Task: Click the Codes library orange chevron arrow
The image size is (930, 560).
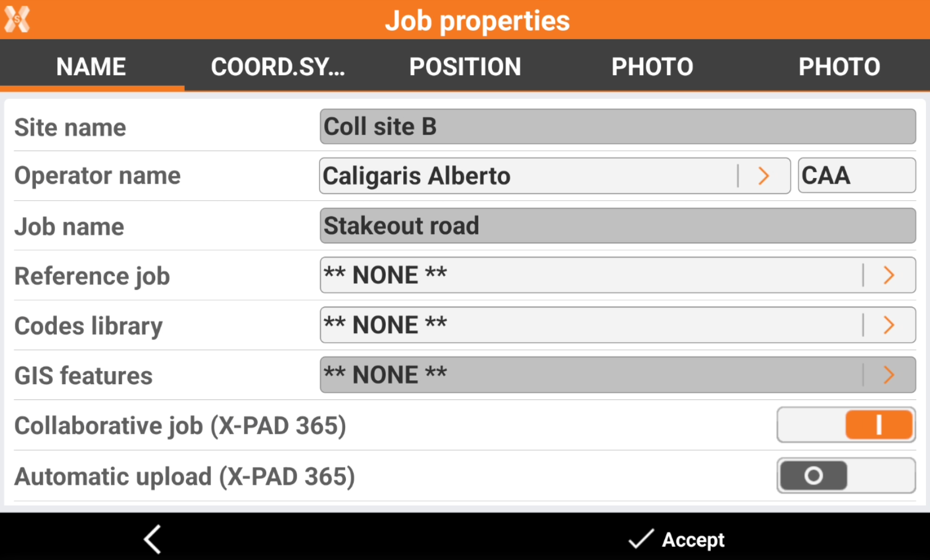Action: [x=889, y=325]
